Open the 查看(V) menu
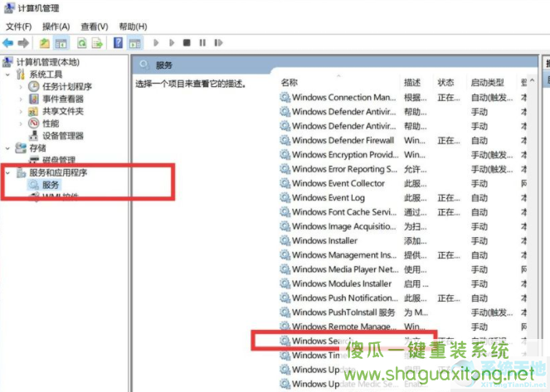The image size is (550, 392). (95, 27)
